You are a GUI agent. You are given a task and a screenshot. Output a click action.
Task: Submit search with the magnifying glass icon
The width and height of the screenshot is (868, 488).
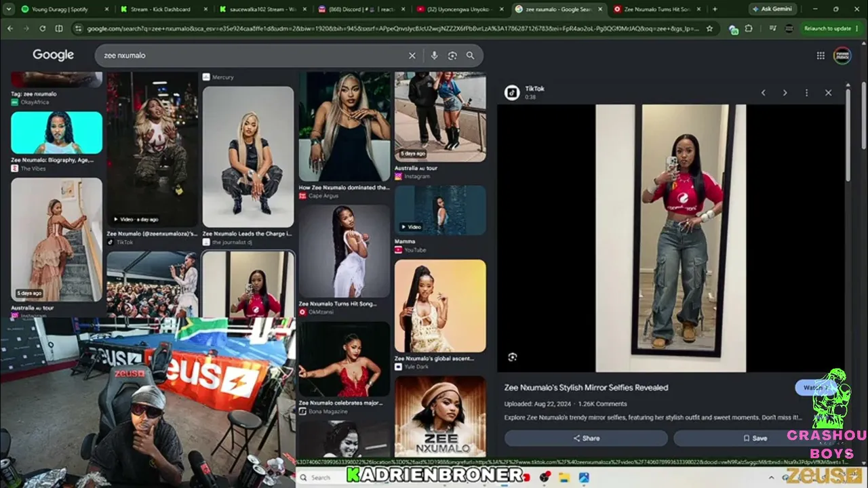(470, 56)
